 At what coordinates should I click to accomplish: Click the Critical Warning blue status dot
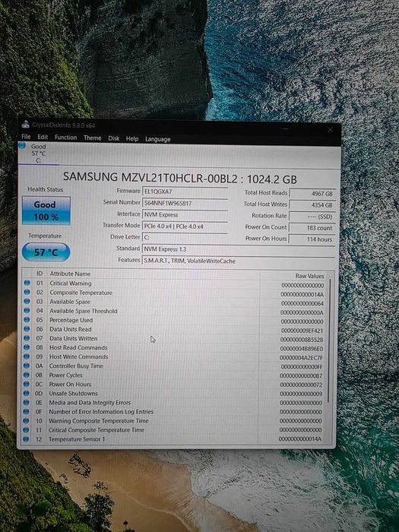coord(27,283)
